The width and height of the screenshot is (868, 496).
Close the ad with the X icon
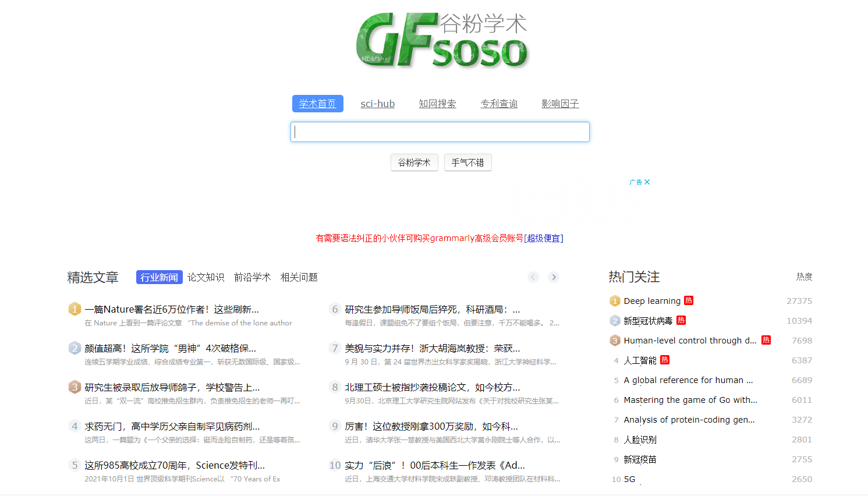647,182
